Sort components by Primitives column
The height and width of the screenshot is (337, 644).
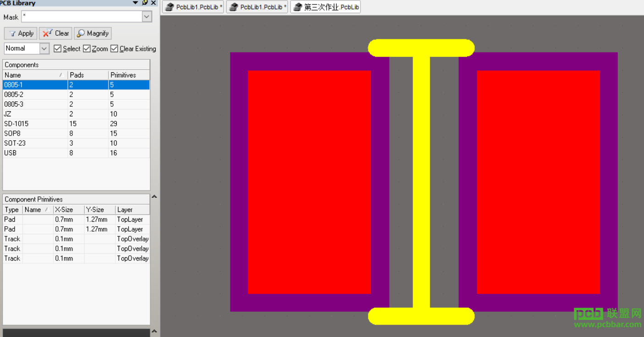pyautogui.click(x=129, y=75)
